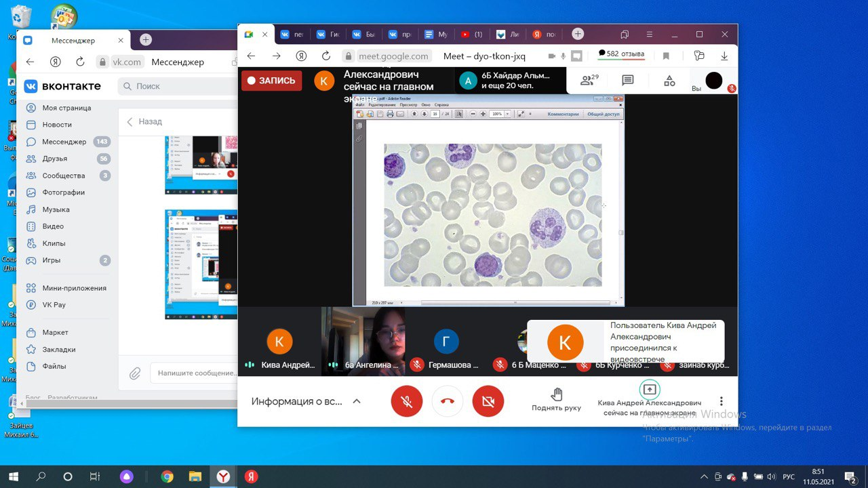Screen dimensions: 868x488
Task: Open a new tab in Meet window
Action: 578,34
